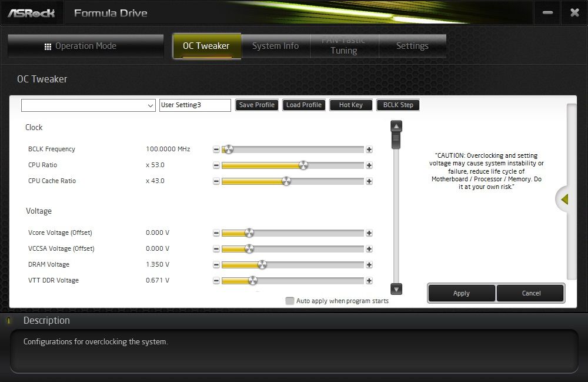The image size is (588, 382).
Task: Click the VCCSA Voltage slider handle
Action: [x=249, y=249]
